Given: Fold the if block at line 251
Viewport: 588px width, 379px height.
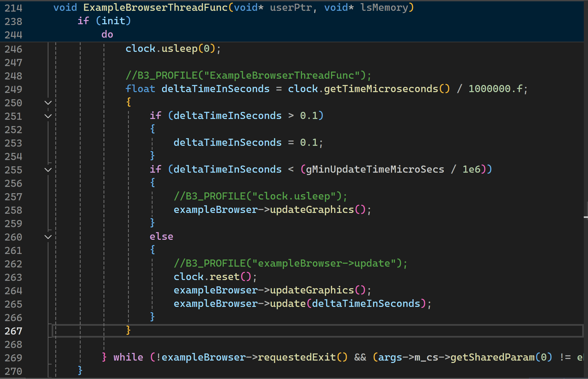Looking at the screenshot, I should click(48, 116).
